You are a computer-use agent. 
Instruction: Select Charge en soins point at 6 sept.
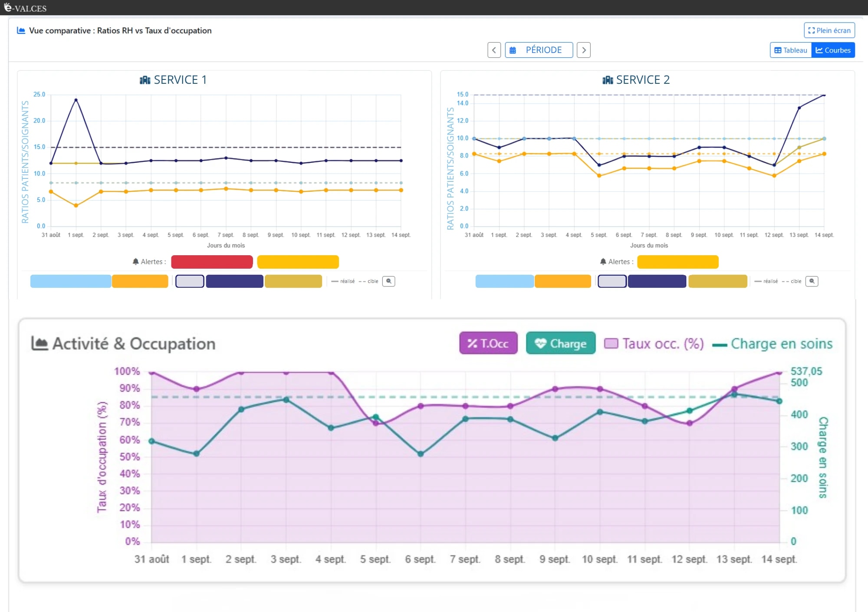(421, 454)
